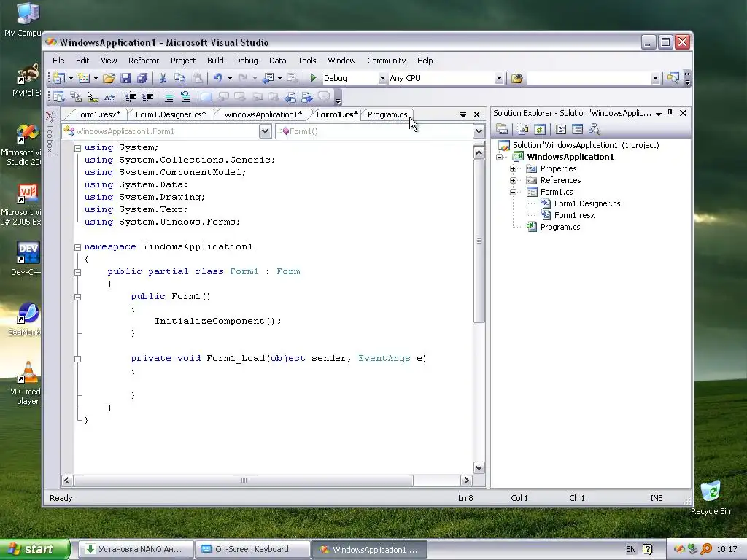Click the editor horizontal scrollbar right arrow

click(466, 481)
